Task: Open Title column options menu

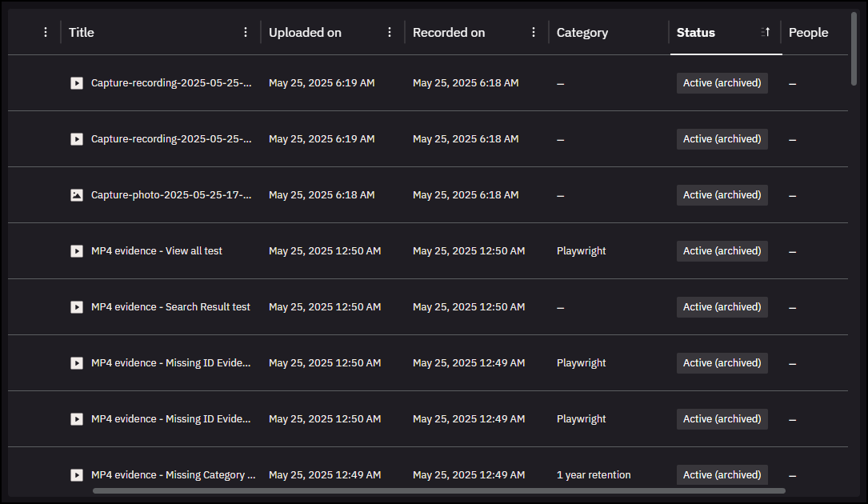Action: [246, 33]
